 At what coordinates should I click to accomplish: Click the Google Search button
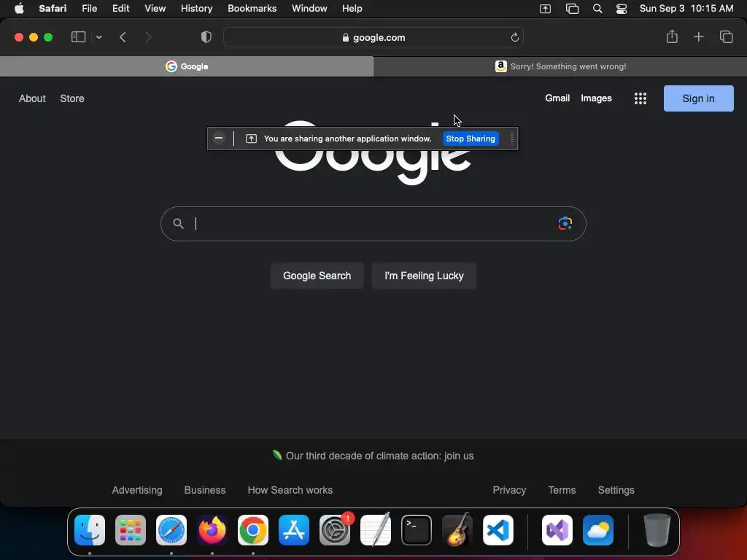point(317,276)
